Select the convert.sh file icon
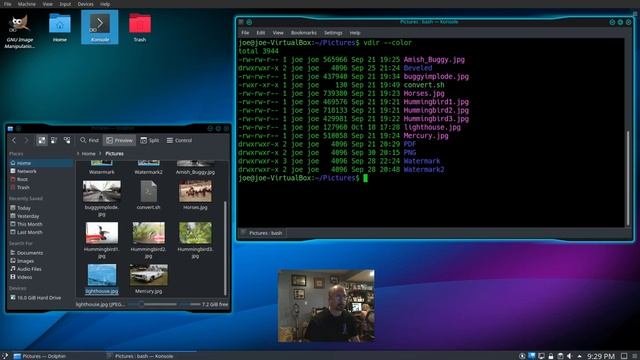This screenshot has width=640, height=360. click(149, 191)
